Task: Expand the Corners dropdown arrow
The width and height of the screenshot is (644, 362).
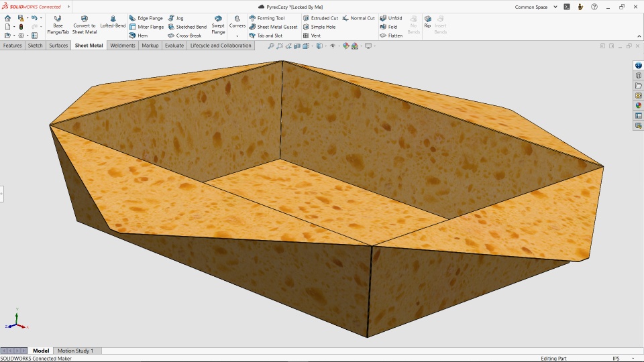Action: pyautogui.click(x=237, y=36)
